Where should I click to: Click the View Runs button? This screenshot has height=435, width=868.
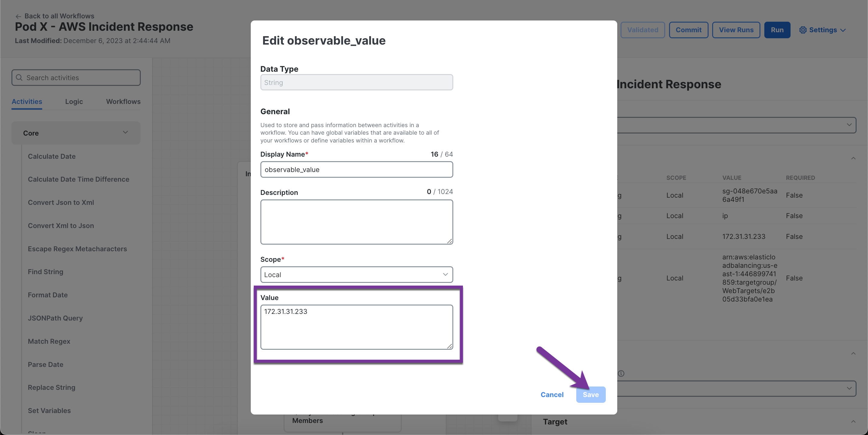(x=736, y=30)
